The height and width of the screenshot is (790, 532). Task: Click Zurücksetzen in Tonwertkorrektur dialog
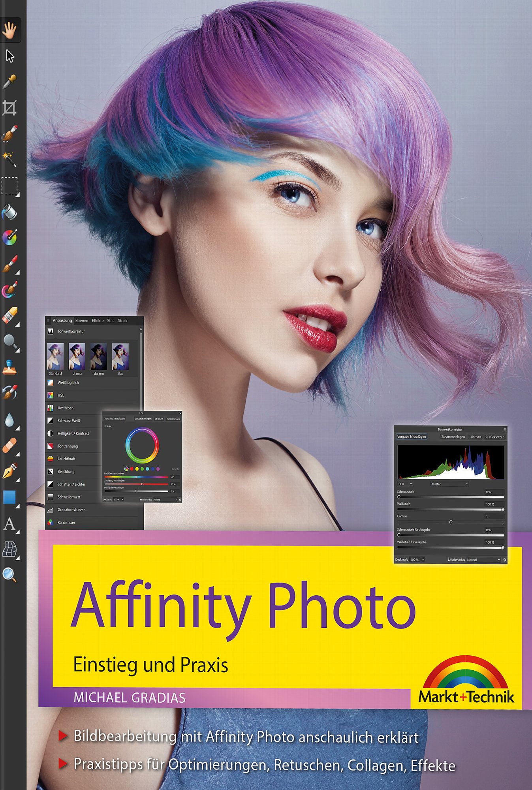point(495,437)
